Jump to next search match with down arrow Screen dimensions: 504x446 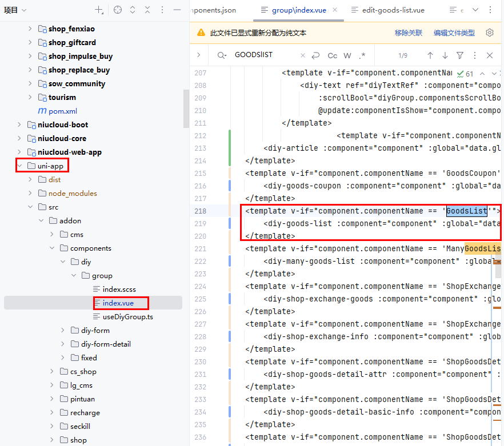[x=445, y=55]
